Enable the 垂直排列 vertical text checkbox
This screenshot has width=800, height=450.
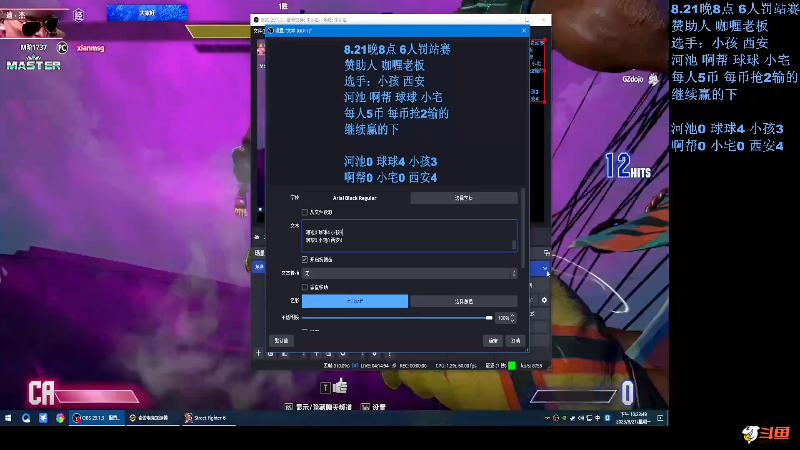click(305, 287)
